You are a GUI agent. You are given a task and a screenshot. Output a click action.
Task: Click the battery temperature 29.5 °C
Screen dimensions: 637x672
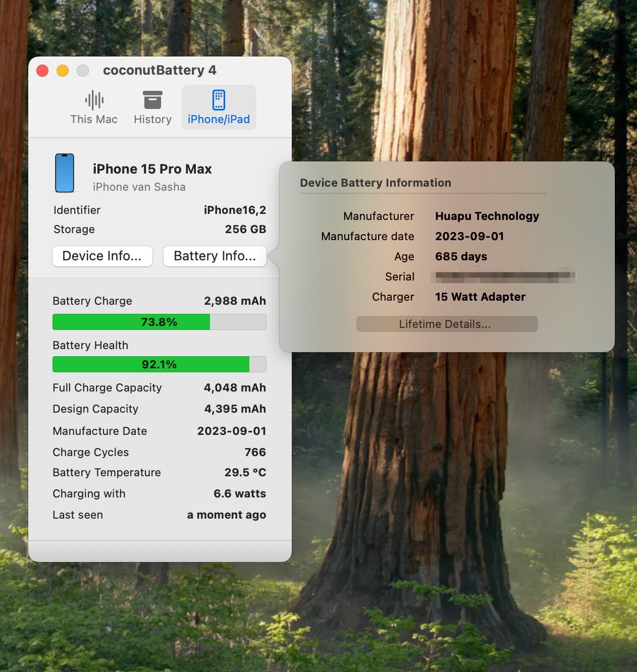(245, 473)
